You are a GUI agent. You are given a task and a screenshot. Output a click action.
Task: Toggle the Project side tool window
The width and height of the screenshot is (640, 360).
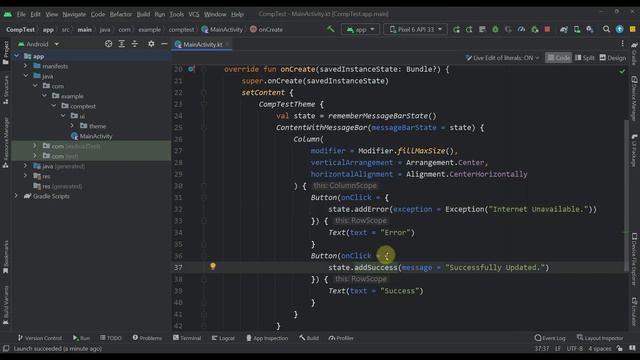point(6,52)
